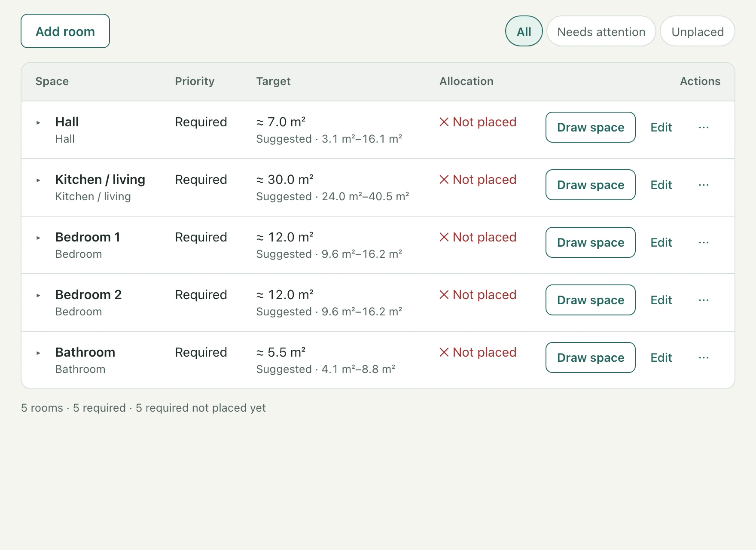The width and height of the screenshot is (756, 550).
Task: Open more actions menu for Kitchen / living row
Action: coord(704,185)
